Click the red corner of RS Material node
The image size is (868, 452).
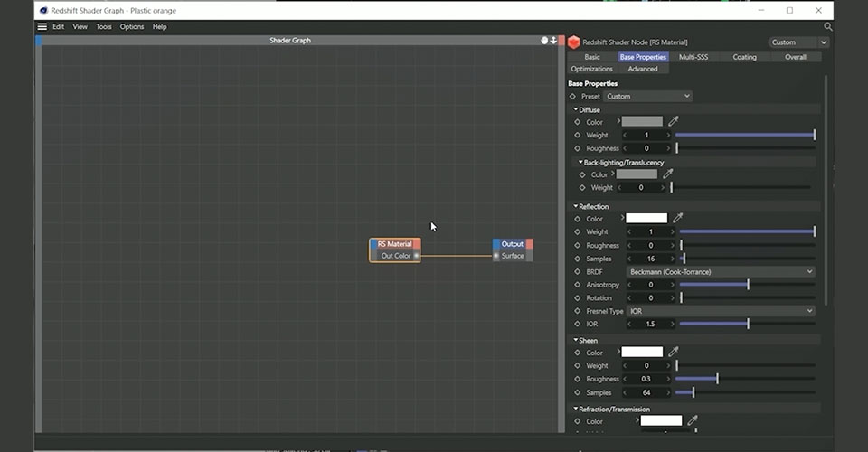(x=417, y=244)
